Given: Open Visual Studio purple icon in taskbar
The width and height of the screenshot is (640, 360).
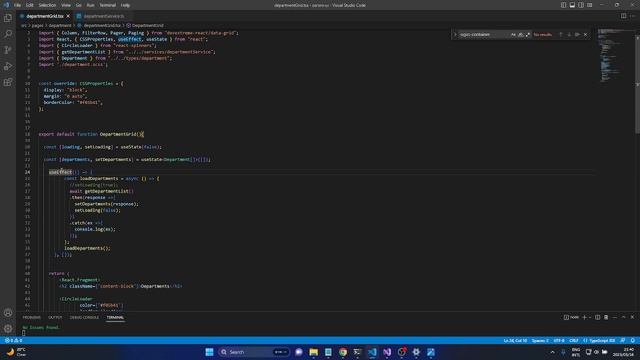Looking at the screenshot, I should 387,352.
